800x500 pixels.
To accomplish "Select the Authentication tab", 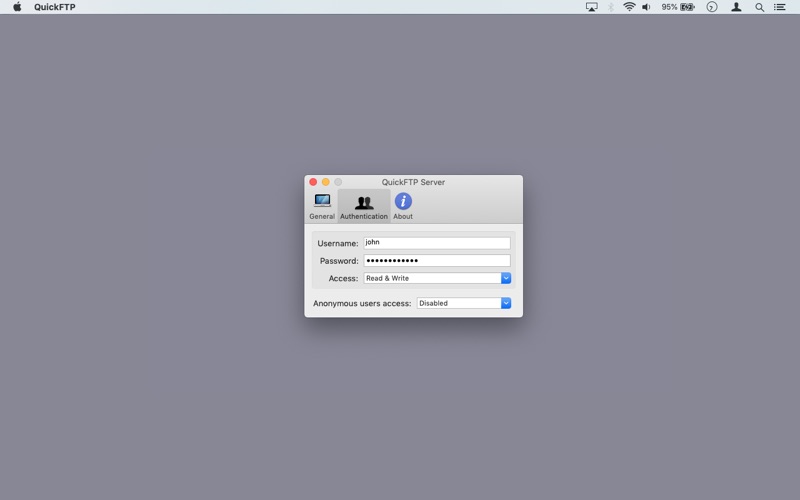I will (x=364, y=206).
